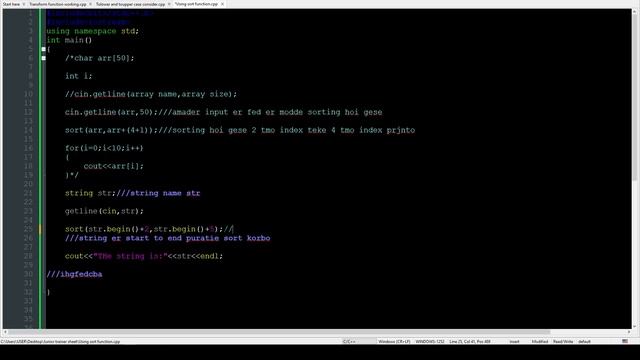Click the 'for(i=0;i<10;i++)' line
This screenshot has height=360, width=640.
104,148
